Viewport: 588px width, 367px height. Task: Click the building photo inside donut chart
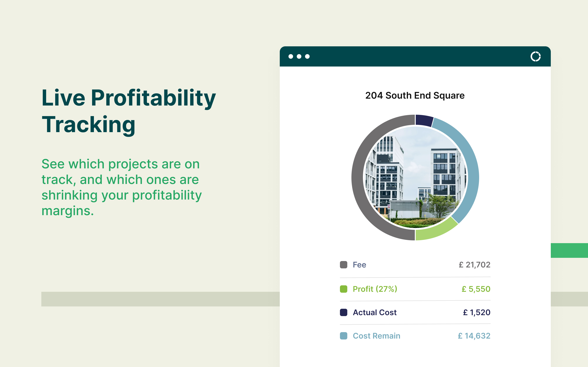415,177
